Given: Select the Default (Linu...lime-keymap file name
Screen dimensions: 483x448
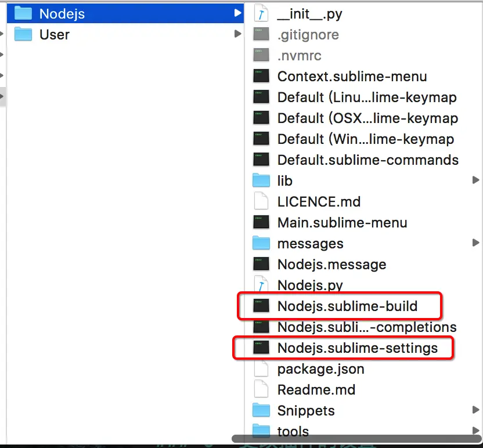Looking at the screenshot, I should coord(367,97).
